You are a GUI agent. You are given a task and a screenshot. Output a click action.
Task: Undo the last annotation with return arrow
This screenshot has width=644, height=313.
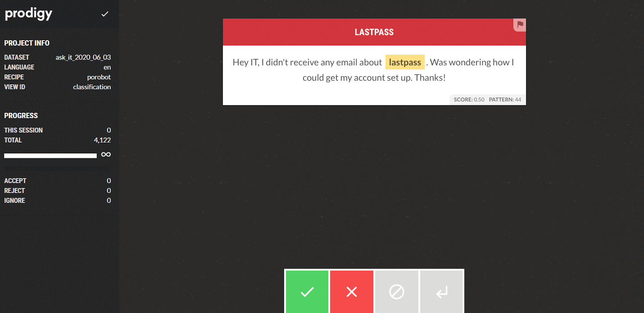click(441, 291)
